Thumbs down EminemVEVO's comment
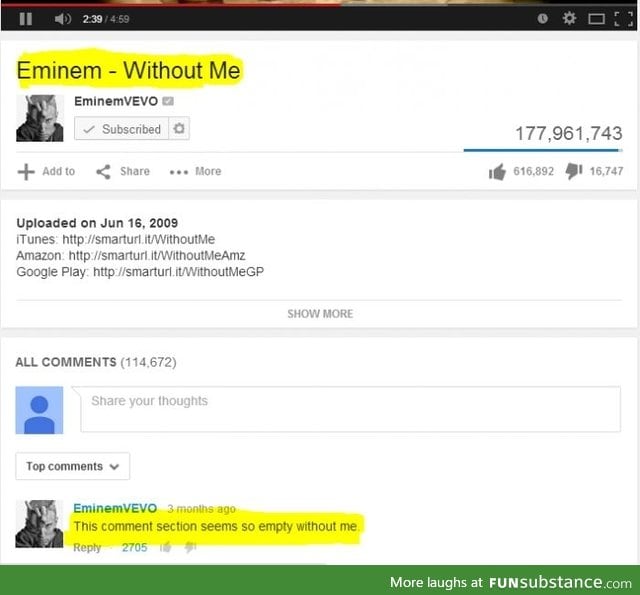The width and height of the screenshot is (640, 595). [190, 547]
